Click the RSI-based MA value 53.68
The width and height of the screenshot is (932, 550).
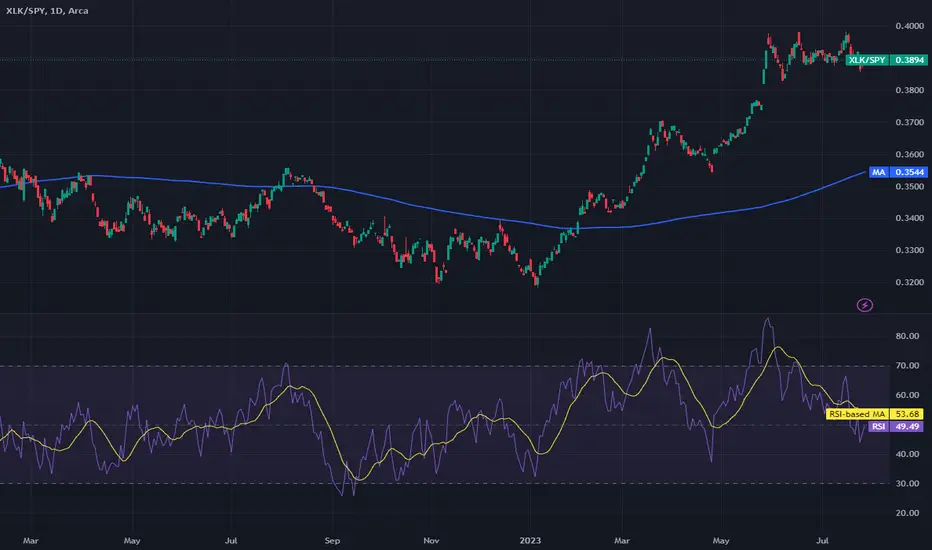907,414
